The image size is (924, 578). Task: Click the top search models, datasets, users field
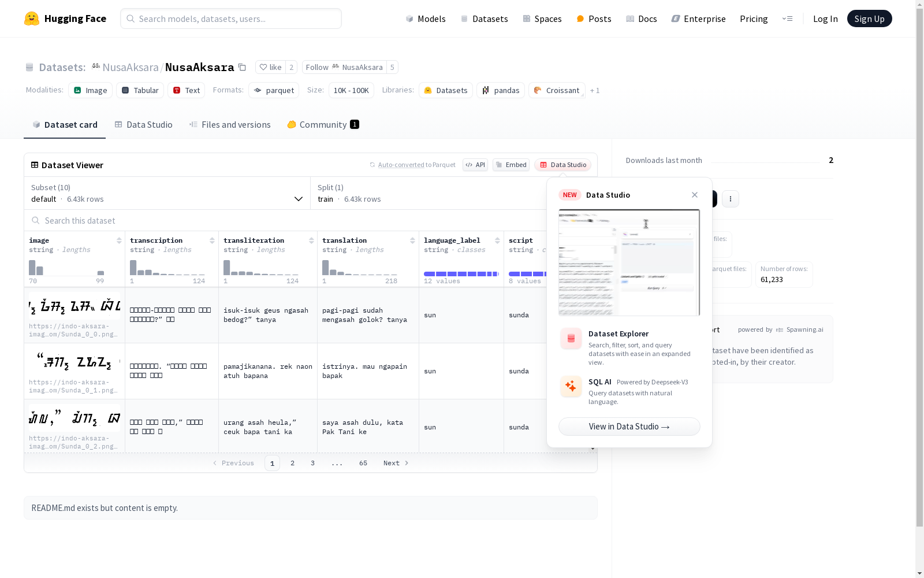[x=231, y=18]
